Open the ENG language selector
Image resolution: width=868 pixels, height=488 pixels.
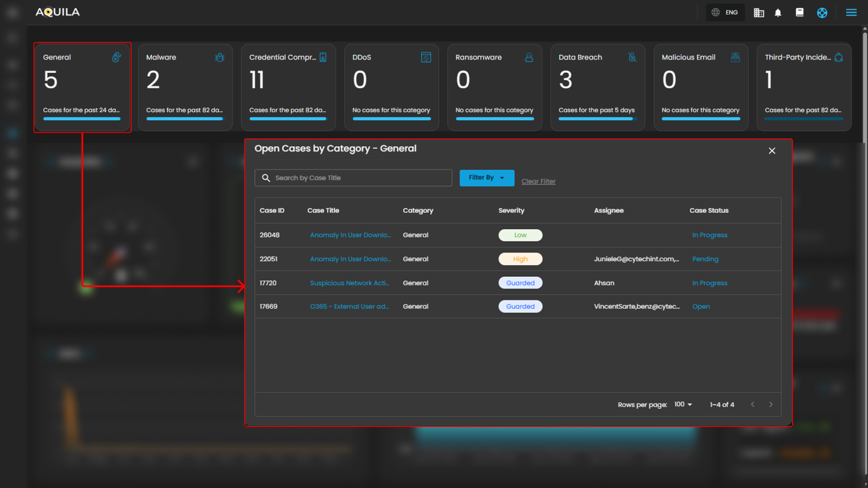725,12
